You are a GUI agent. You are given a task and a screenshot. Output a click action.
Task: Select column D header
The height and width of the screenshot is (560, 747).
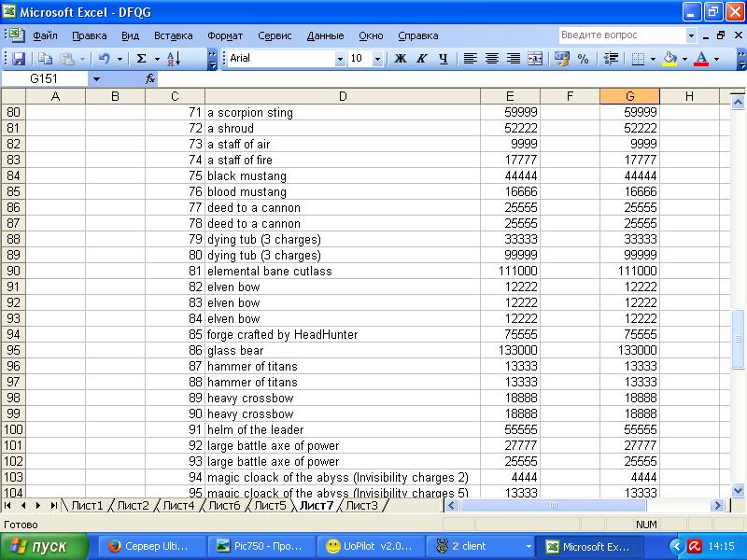343,97
